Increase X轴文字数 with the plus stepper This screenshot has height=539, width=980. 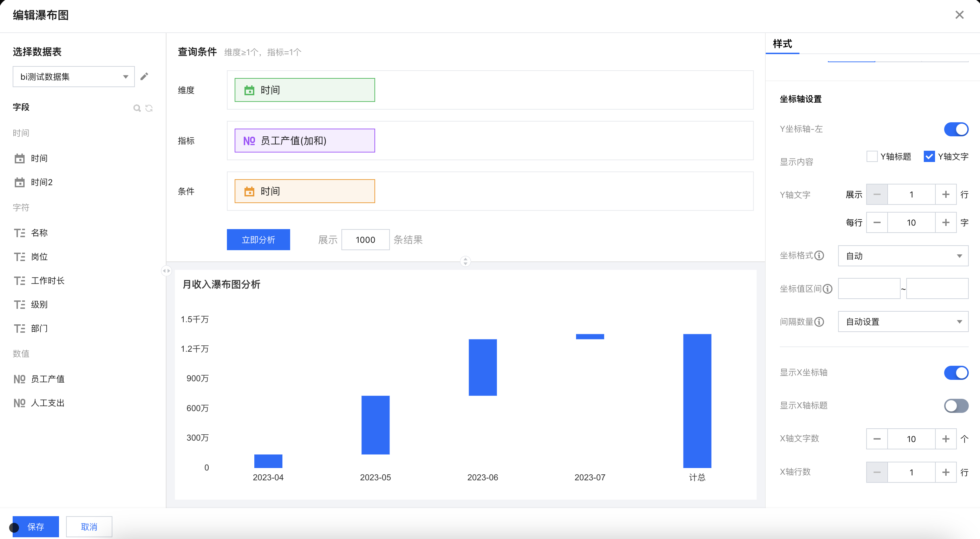click(946, 439)
